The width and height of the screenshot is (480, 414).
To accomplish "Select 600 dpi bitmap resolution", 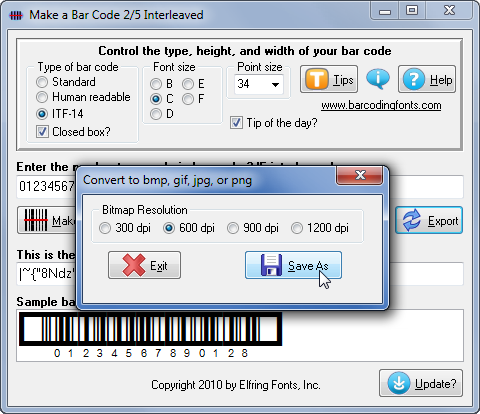I will pos(189,228).
